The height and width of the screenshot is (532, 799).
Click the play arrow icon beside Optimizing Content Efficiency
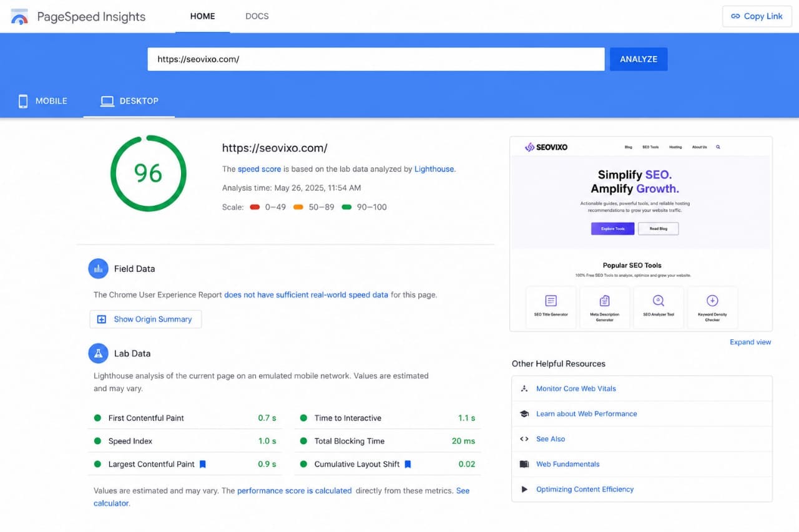pyautogui.click(x=524, y=490)
